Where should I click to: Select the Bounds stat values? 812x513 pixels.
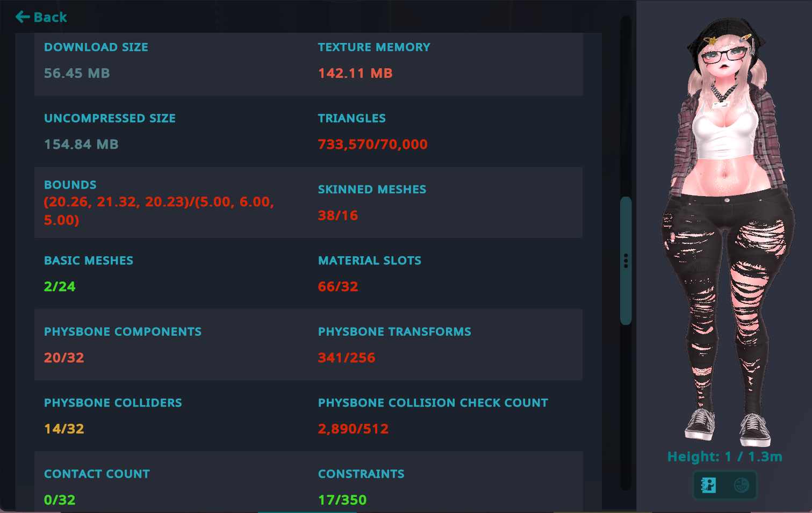159,211
